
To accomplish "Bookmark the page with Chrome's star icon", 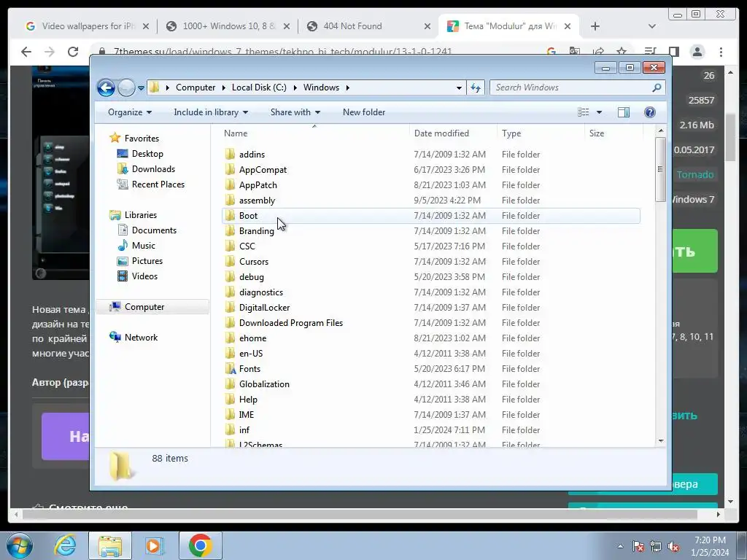I will (622, 52).
